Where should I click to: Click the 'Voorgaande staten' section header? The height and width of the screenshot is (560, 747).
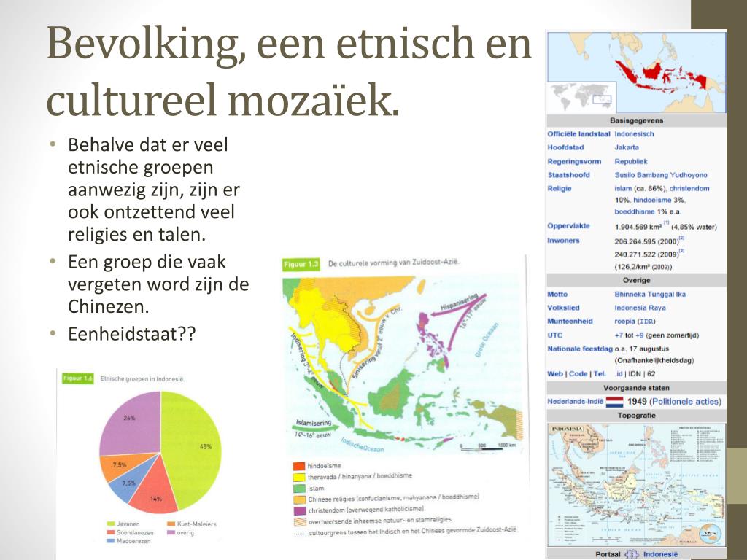[x=636, y=388]
